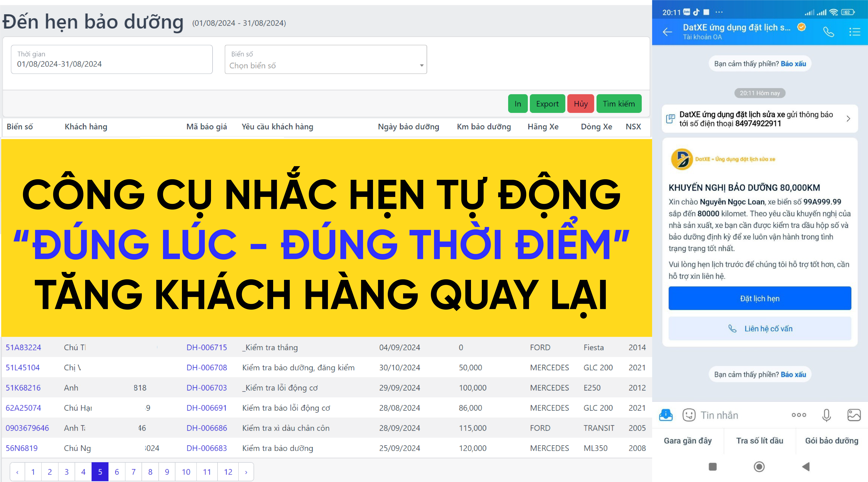Screen dimensions: 868x482
Task: Go to next pagination page arrow
Action: (246, 472)
